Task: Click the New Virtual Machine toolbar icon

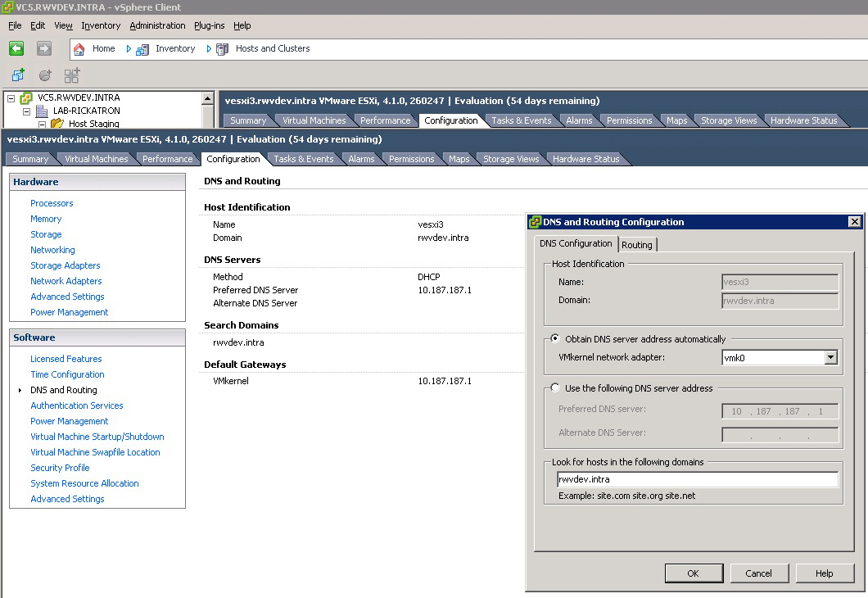Action: click(x=18, y=75)
